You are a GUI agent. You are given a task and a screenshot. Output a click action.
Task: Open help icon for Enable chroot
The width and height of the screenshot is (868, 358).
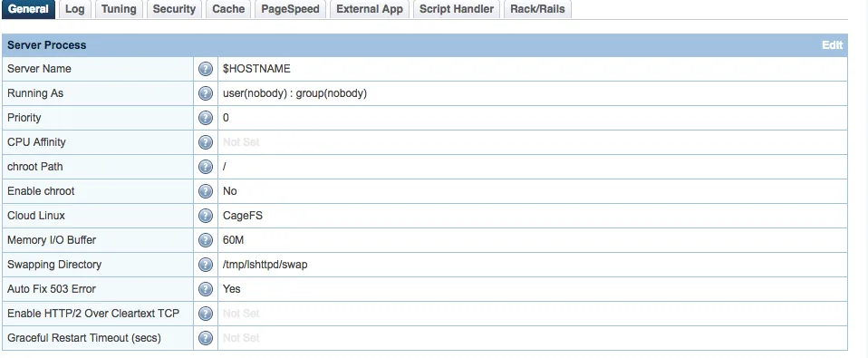[206, 191]
